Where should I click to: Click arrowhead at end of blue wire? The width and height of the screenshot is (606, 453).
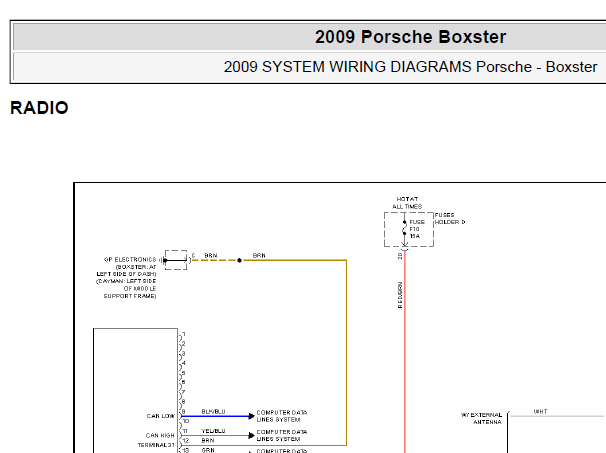[x=252, y=416]
